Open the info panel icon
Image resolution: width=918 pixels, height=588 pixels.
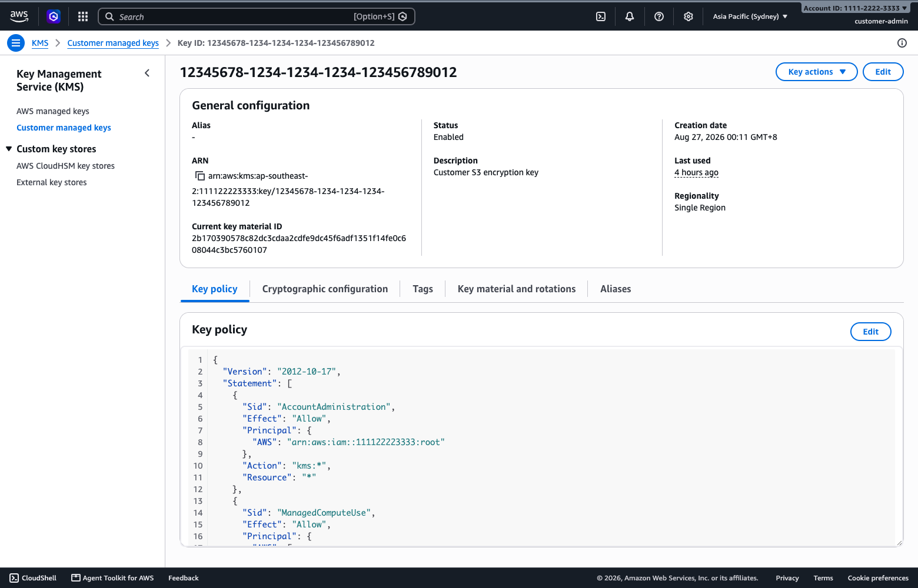pos(902,43)
